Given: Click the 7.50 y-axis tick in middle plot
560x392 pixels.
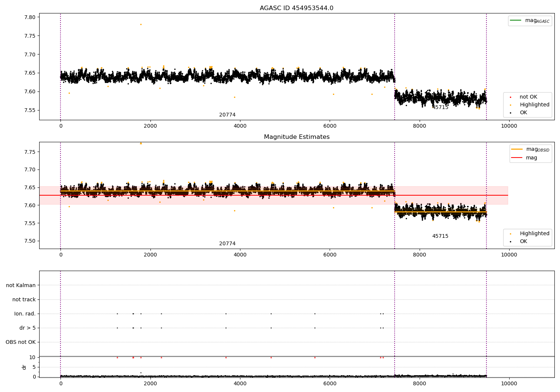Looking at the screenshot, I should [x=30, y=241].
